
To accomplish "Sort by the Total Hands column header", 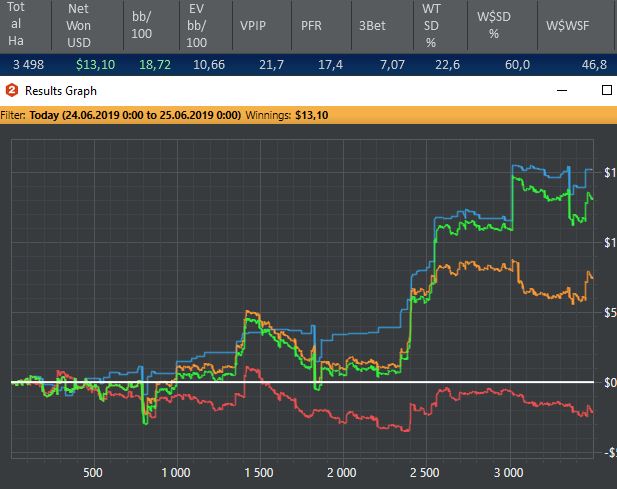I will [26, 25].
